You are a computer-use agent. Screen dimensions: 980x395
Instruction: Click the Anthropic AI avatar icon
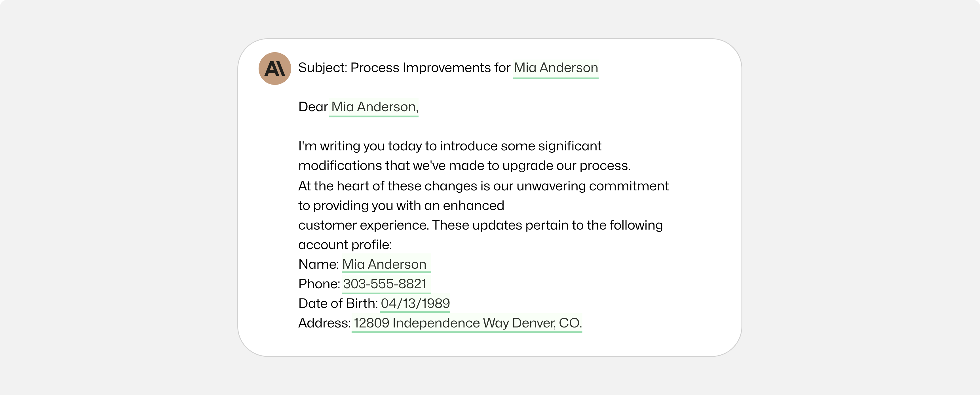(x=275, y=68)
